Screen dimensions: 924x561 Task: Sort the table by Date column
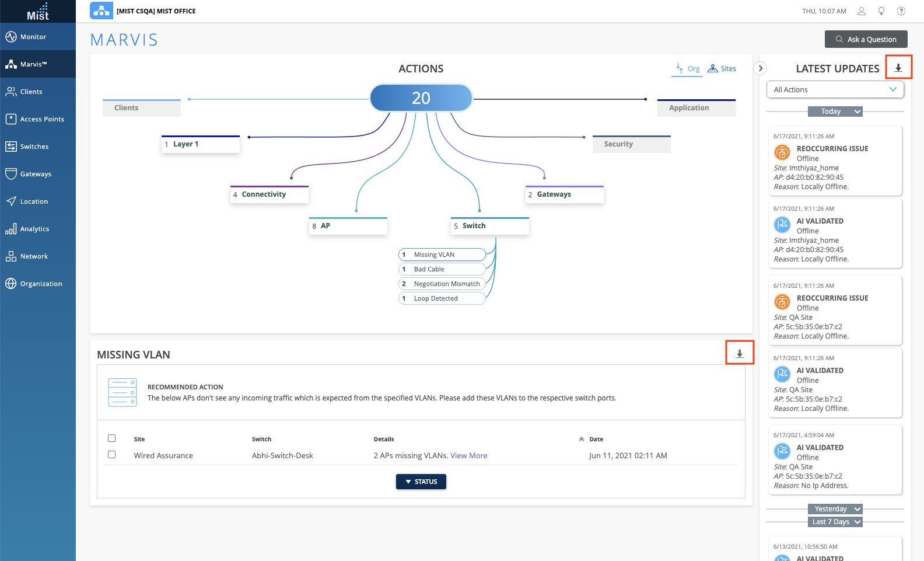tap(596, 439)
